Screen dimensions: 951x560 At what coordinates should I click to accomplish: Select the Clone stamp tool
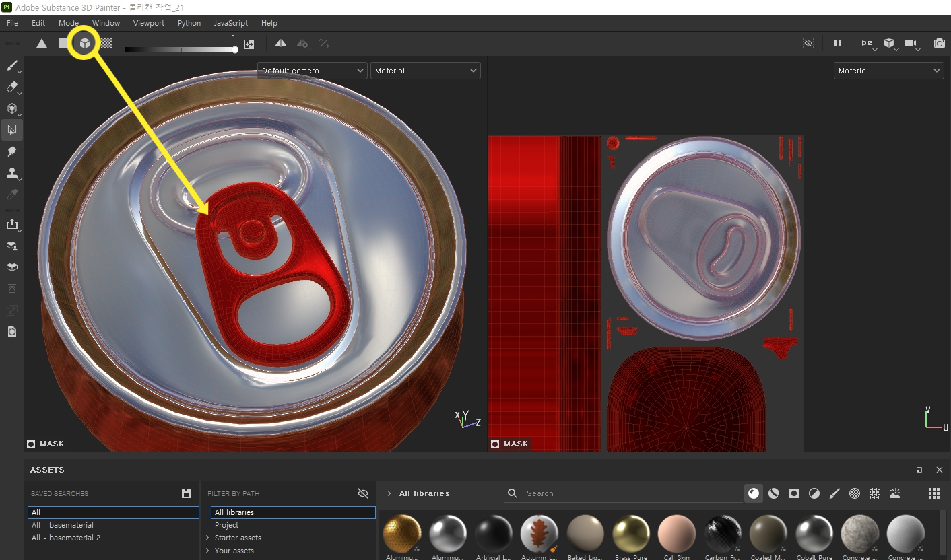tap(11, 174)
